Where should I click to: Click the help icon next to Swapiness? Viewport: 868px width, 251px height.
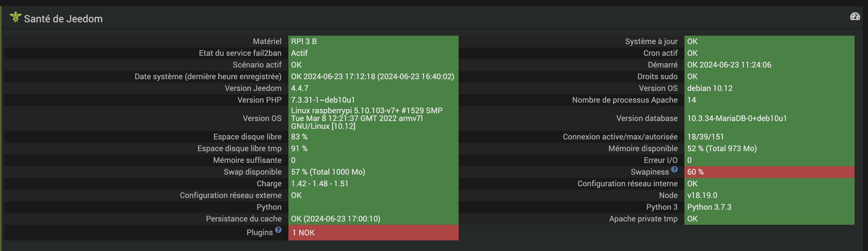[x=674, y=169]
